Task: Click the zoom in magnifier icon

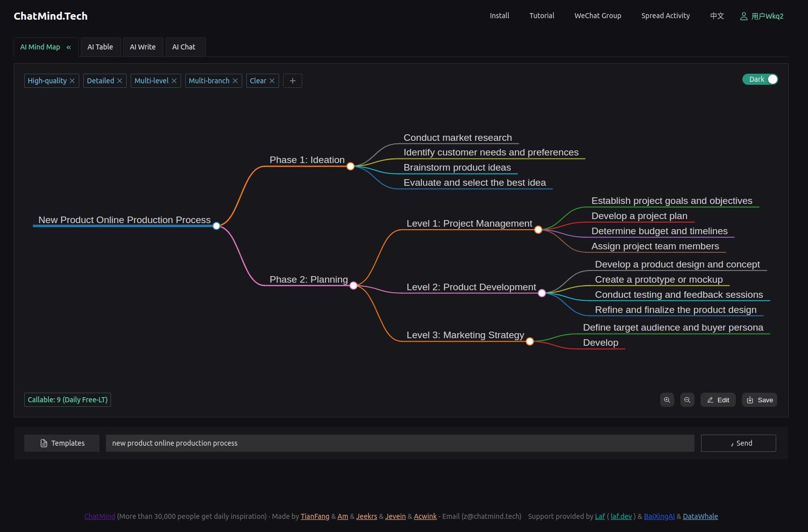Action: point(667,400)
